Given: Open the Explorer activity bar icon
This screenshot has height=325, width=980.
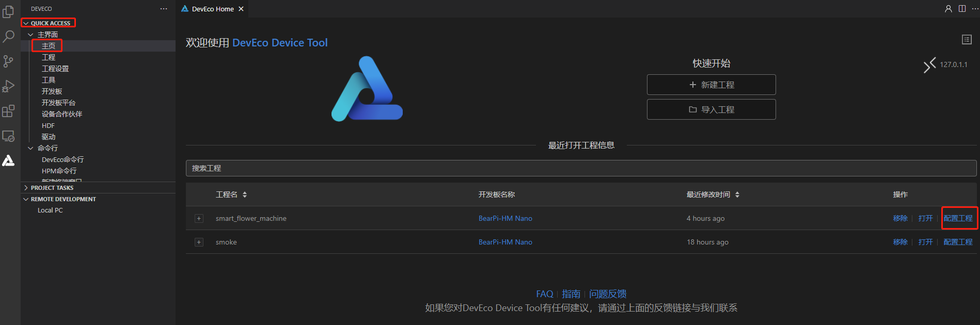Looking at the screenshot, I should pos(8,11).
